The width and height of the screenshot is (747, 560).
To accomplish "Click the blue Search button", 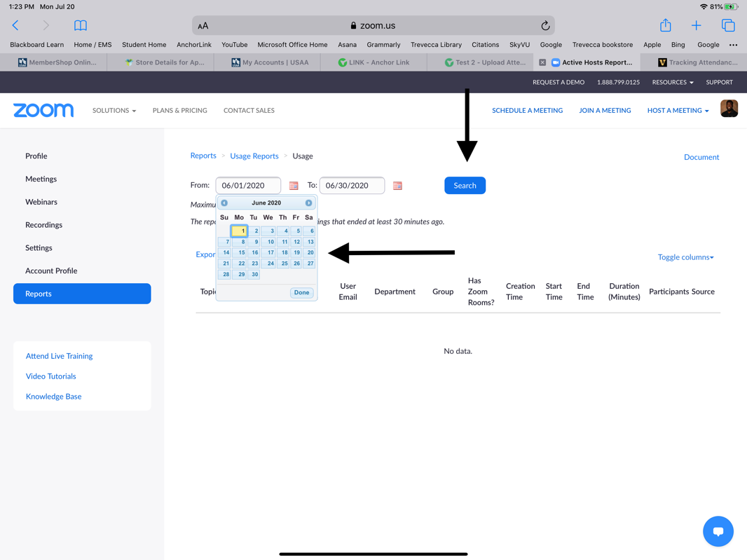I will pyautogui.click(x=465, y=186).
